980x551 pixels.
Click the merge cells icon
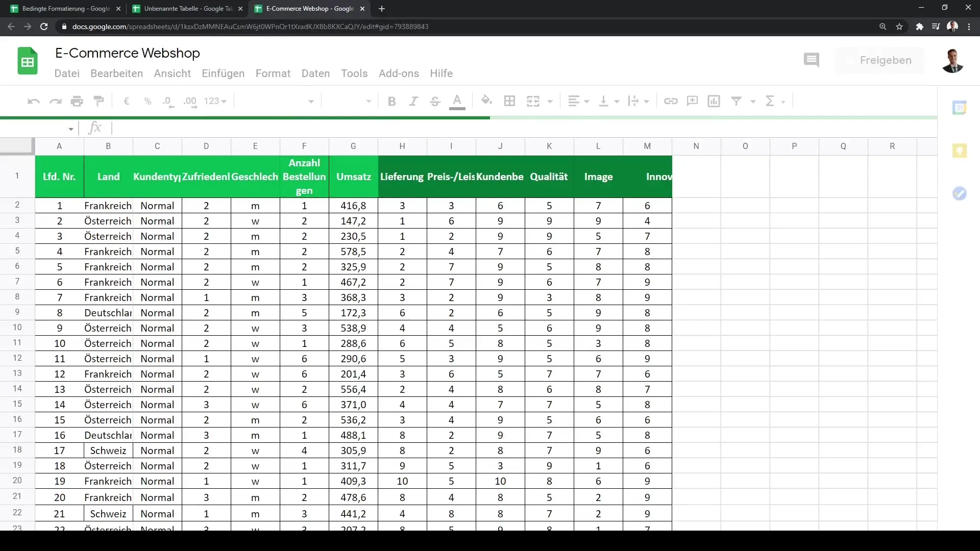pos(533,101)
